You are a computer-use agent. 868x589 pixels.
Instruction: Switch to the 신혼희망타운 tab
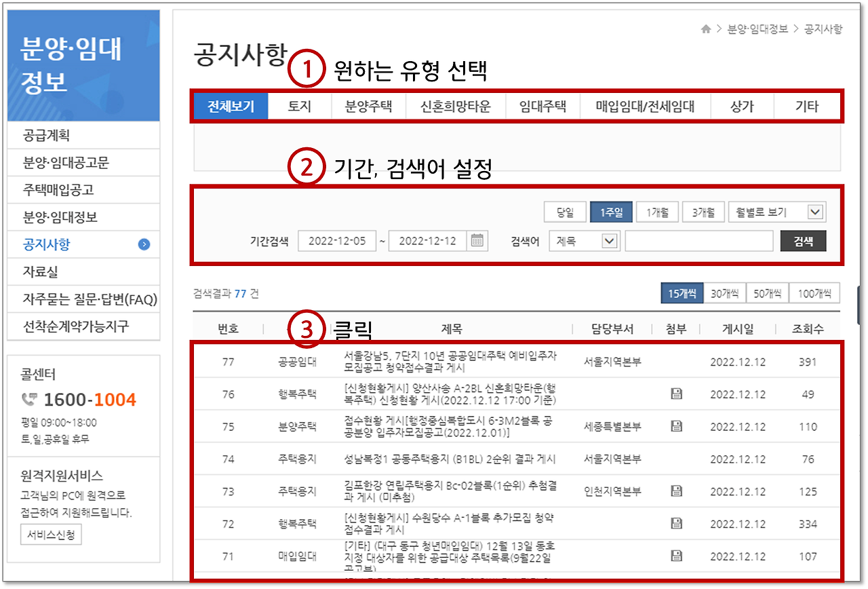(x=456, y=107)
